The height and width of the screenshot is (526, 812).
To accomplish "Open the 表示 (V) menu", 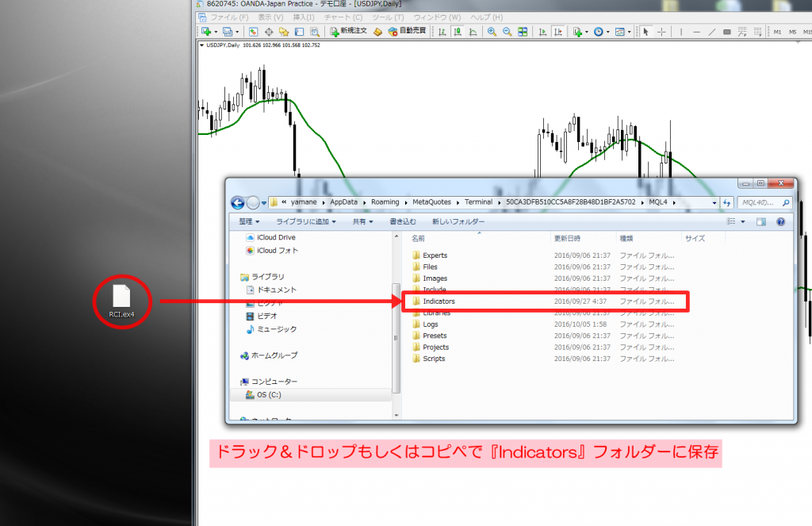I will coord(271,17).
